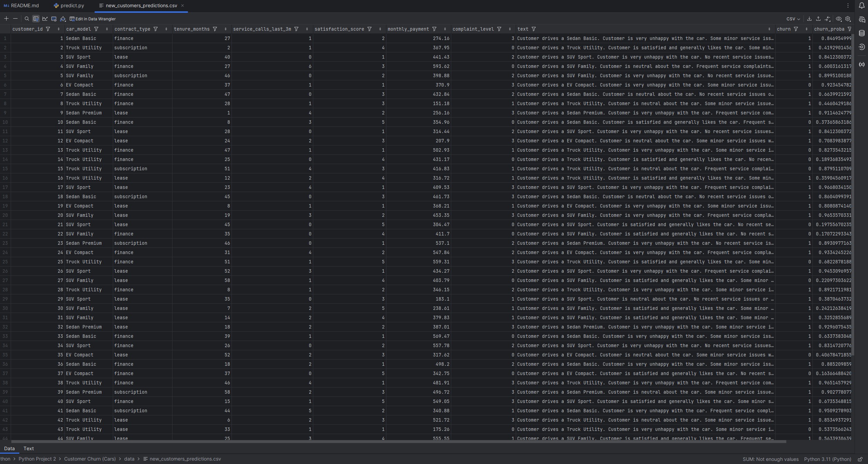
Task: Click the export data icon
Action: (x=818, y=19)
